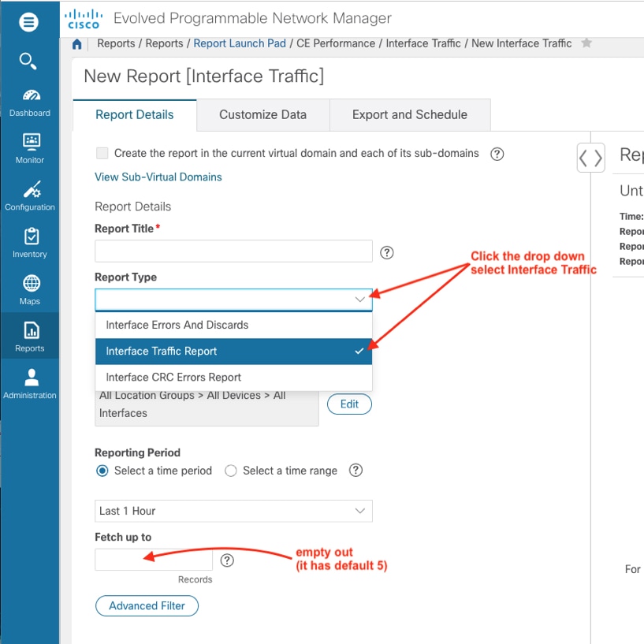
Task: Click the search magnifier icon
Action: [28, 61]
